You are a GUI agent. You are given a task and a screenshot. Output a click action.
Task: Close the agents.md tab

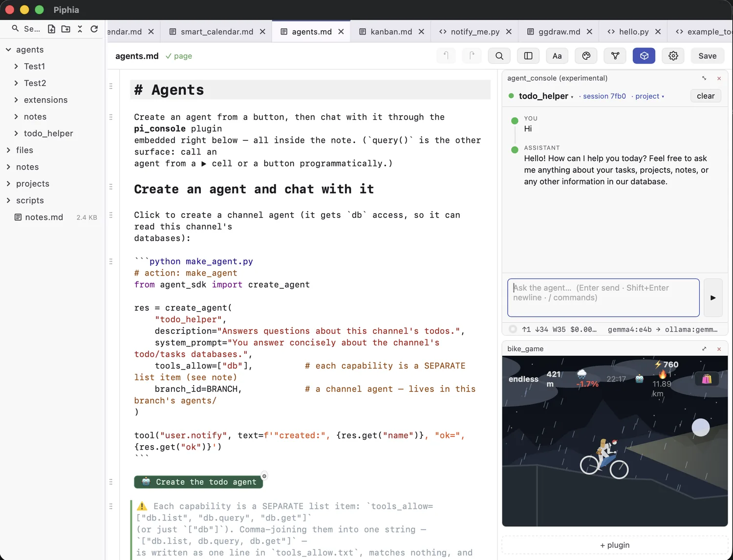341,32
